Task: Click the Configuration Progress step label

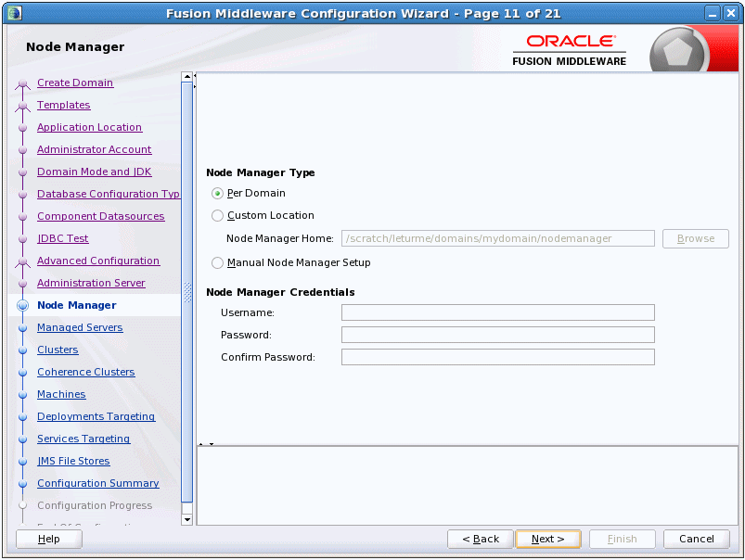Action: click(95, 506)
